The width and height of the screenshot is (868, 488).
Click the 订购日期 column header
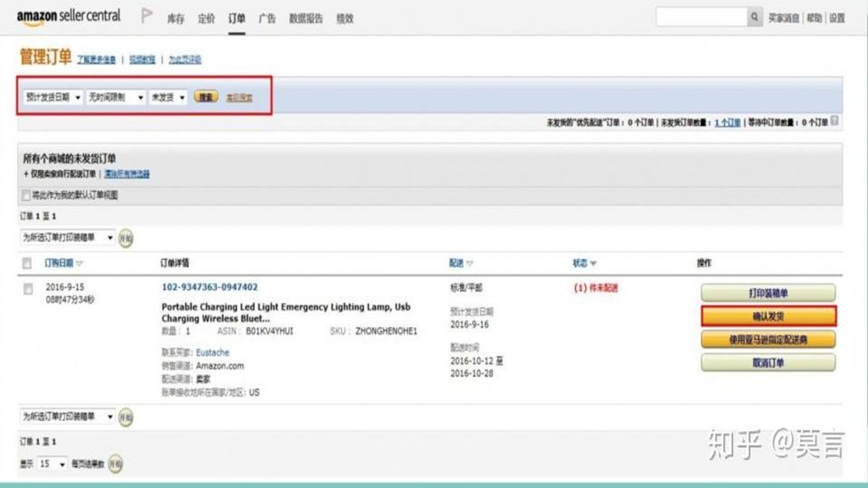[58, 263]
